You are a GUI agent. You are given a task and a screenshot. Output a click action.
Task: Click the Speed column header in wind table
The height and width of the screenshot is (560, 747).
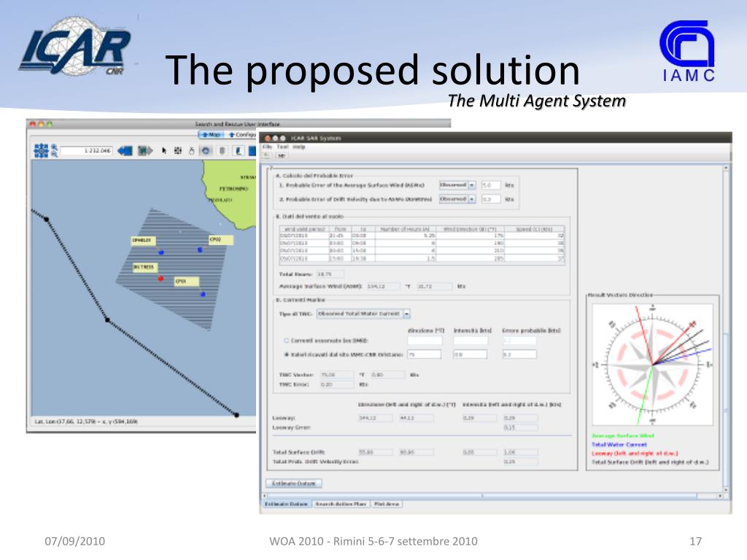[x=534, y=229]
